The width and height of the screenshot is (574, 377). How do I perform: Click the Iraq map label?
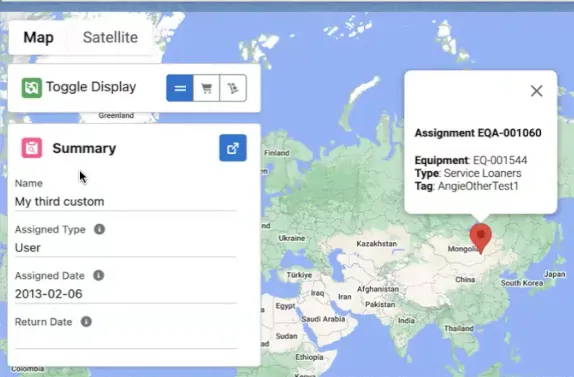coord(317,293)
